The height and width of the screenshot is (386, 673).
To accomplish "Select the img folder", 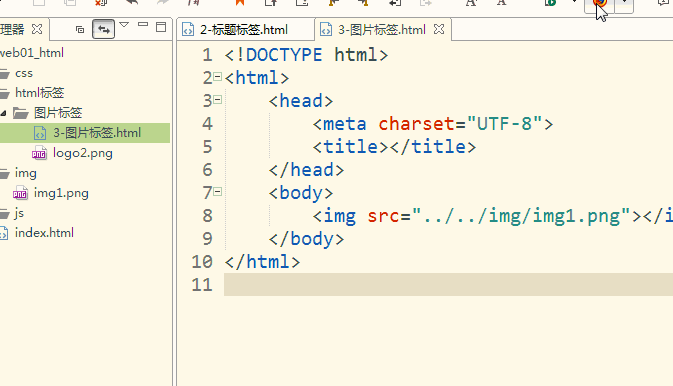I will 26,173.
